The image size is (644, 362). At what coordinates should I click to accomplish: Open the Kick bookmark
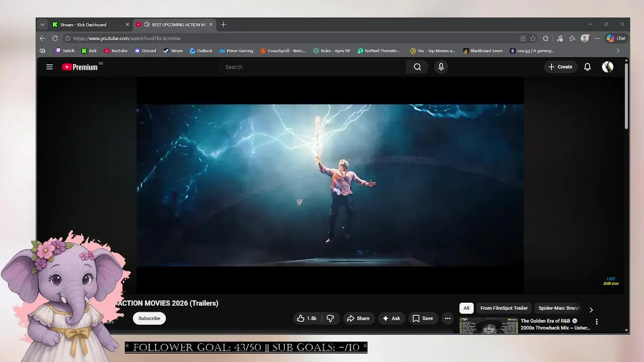click(x=89, y=51)
